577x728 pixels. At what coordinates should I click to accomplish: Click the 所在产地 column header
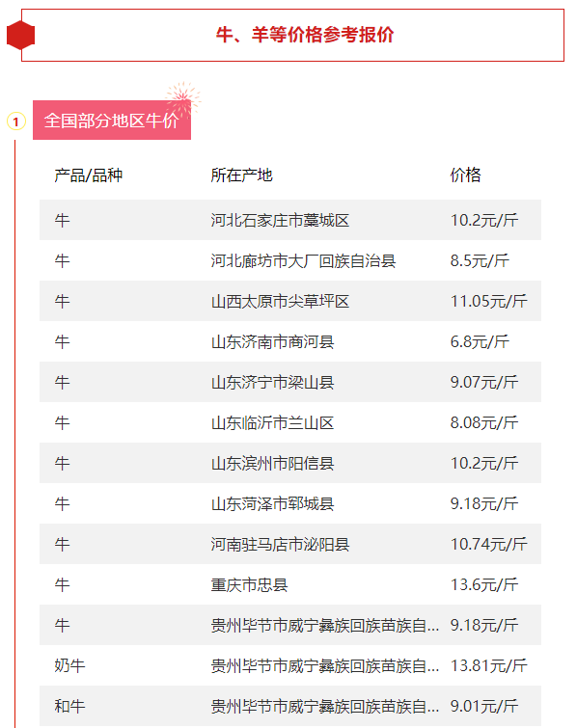coord(241,175)
